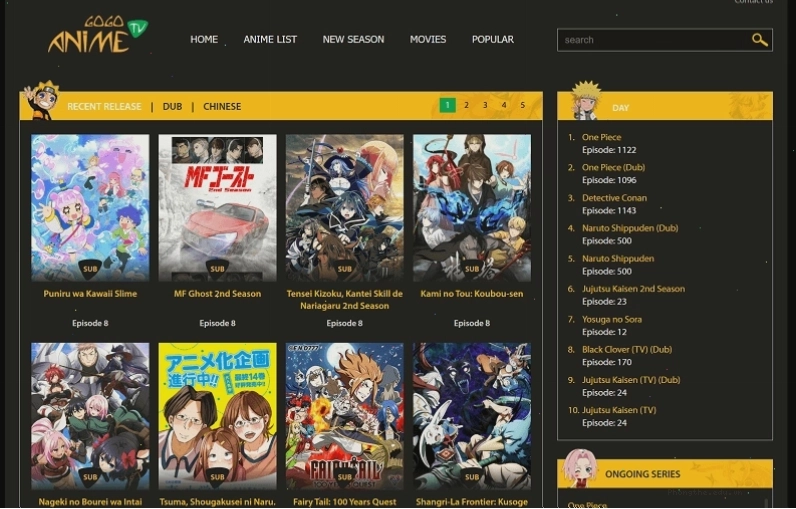
Task: Open MF Ghost 2nd Season poster
Action: pos(217,208)
